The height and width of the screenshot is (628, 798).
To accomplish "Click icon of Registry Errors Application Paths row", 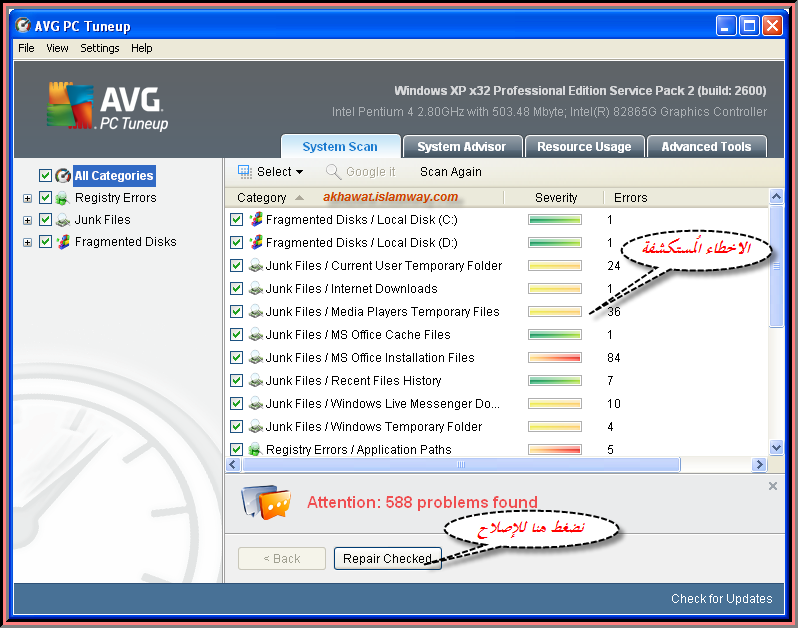I will pos(255,449).
